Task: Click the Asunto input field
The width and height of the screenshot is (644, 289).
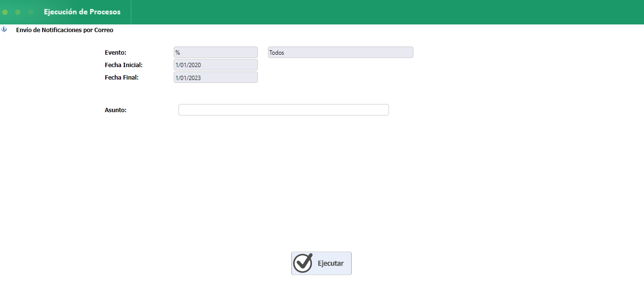Action: [x=284, y=110]
